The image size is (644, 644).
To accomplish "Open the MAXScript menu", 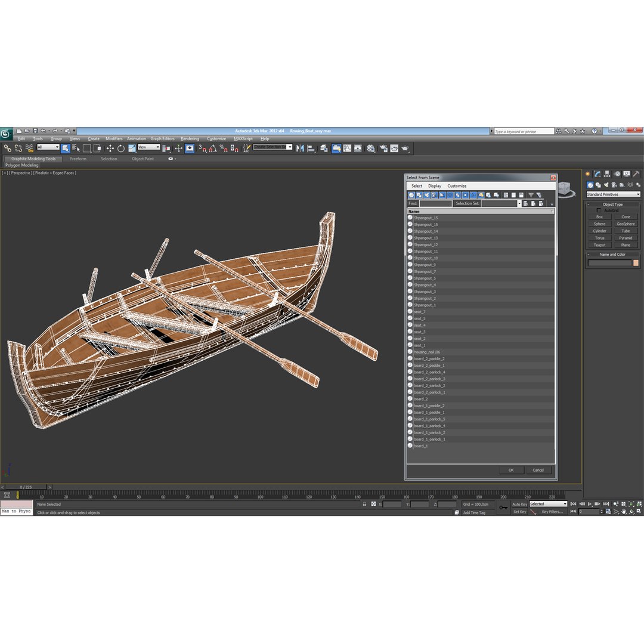I will (243, 139).
